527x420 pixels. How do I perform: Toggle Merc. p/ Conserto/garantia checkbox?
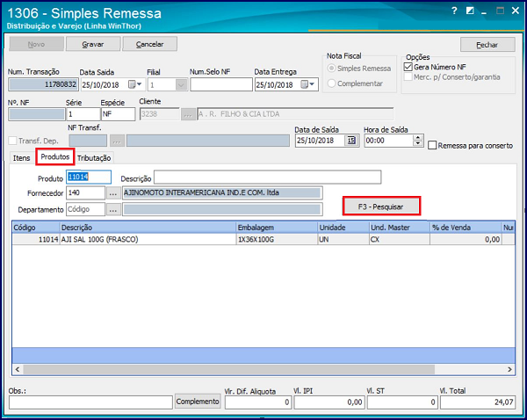click(x=408, y=77)
